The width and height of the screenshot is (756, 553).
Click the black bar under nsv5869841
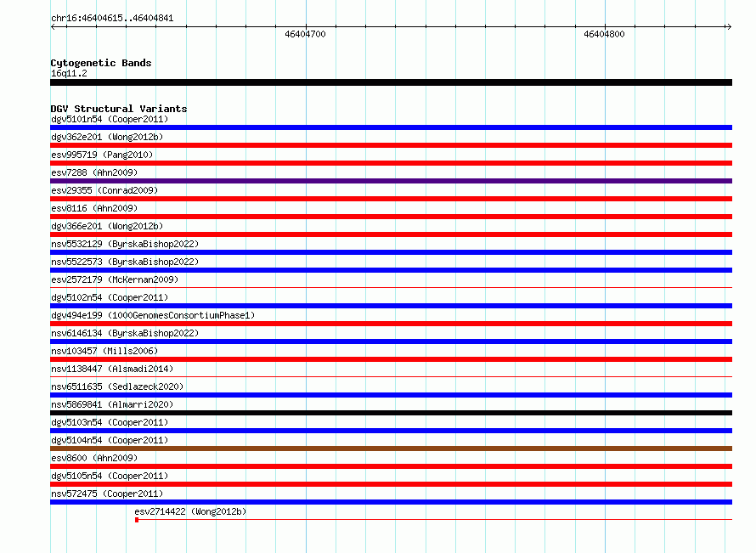tap(391, 413)
